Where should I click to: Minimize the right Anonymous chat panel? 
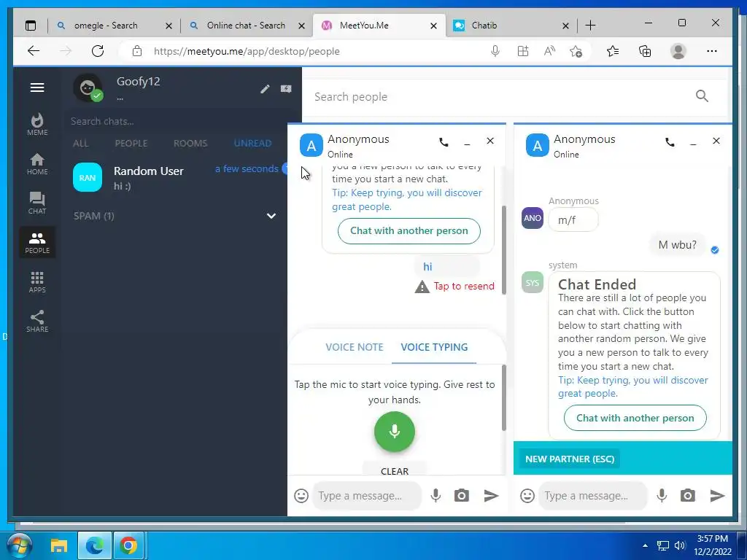[x=693, y=143]
